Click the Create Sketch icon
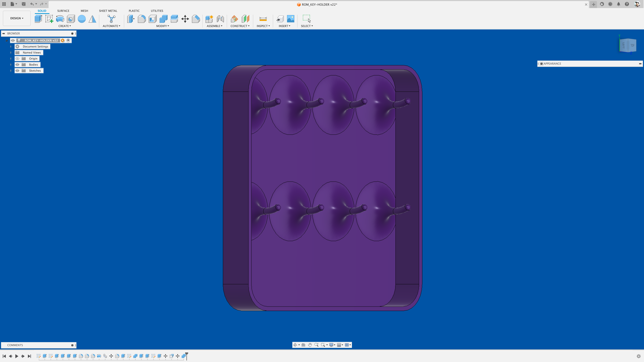This screenshot has height=362, width=644. [x=49, y=19]
